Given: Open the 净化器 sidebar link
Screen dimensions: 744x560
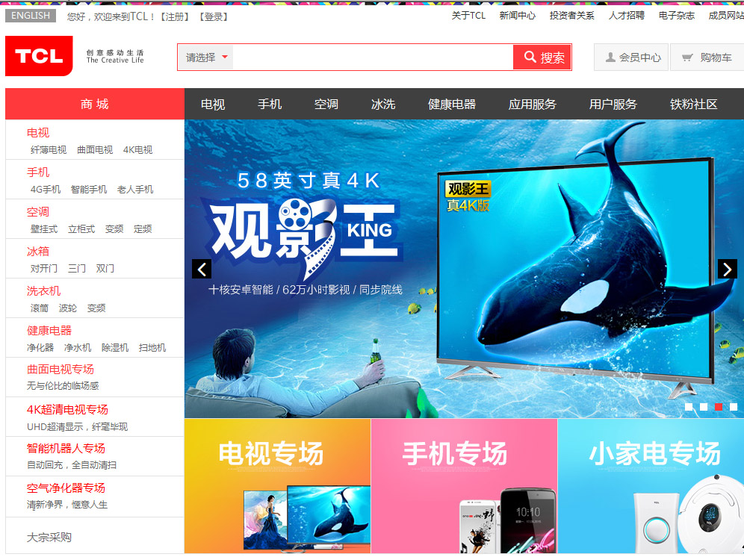Looking at the screenshot, I should coord(40,347).
